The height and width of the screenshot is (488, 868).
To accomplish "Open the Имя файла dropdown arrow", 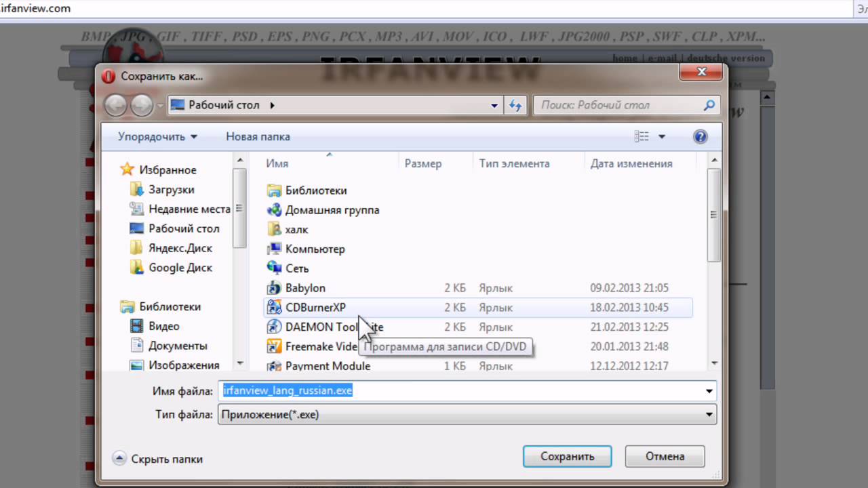I will point(709,390).
